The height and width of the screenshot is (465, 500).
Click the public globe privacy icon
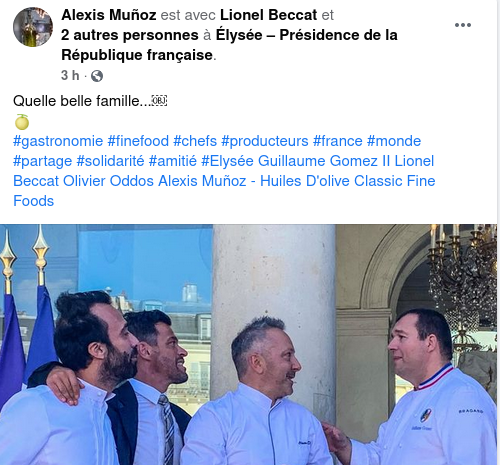click(x=97, y=76)
